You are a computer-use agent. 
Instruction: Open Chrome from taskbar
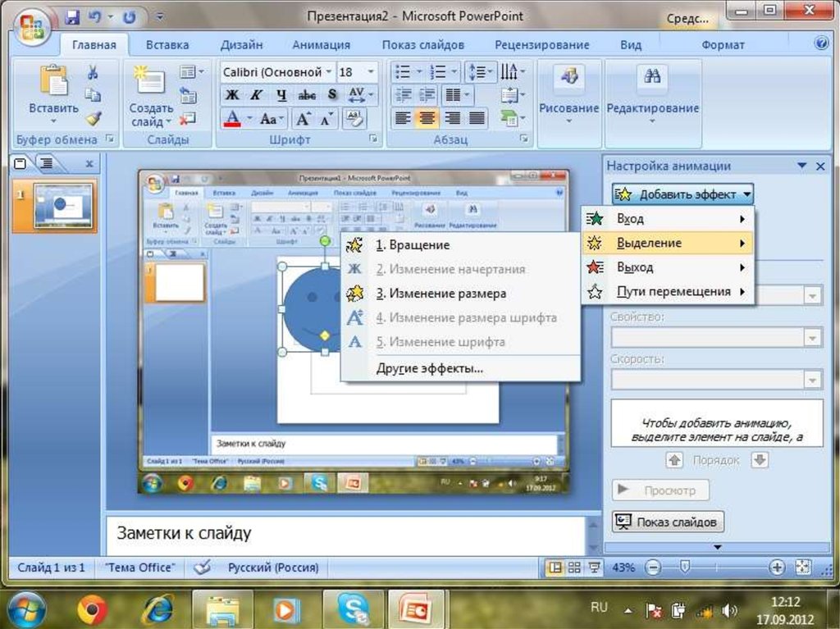[92, 609]
